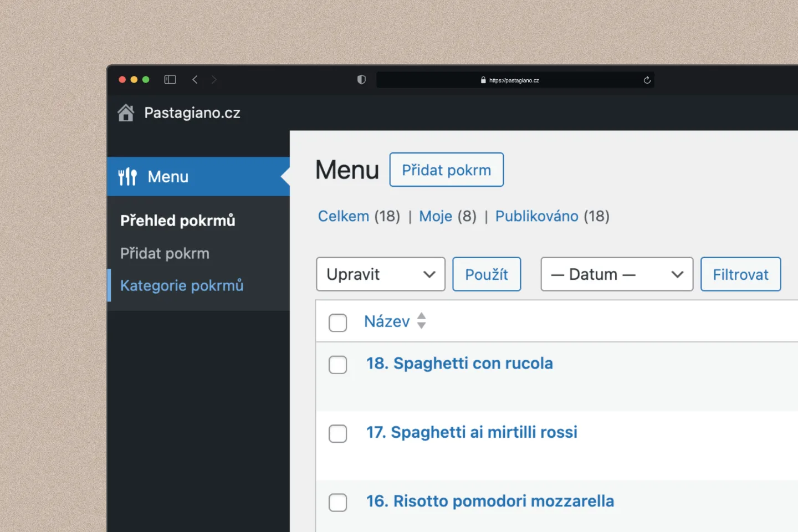The width and height of the screenshot is (798, 532).
Task: Open 18. Spaghetti con rucola
Action: click(x=459, y=364)
